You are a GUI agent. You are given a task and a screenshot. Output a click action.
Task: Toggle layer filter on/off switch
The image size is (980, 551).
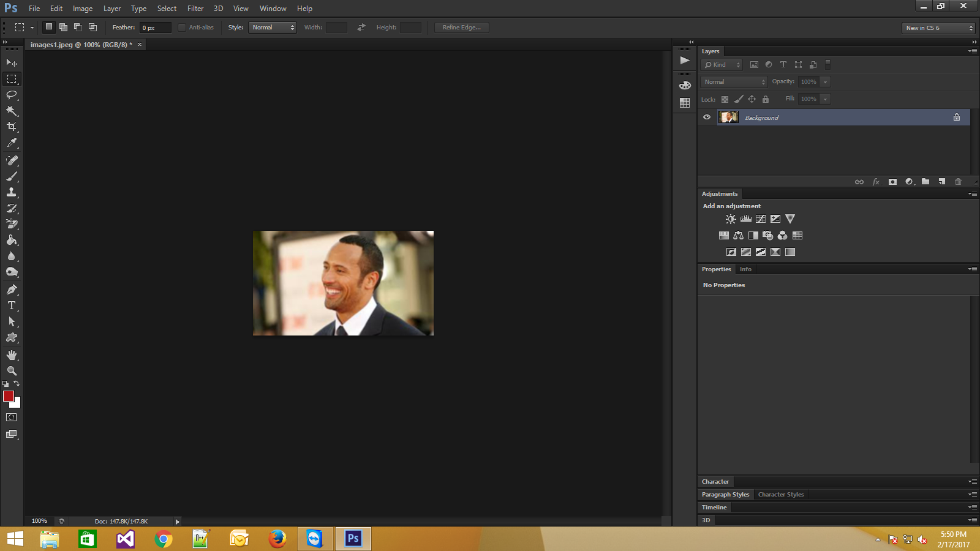point(827,64)
